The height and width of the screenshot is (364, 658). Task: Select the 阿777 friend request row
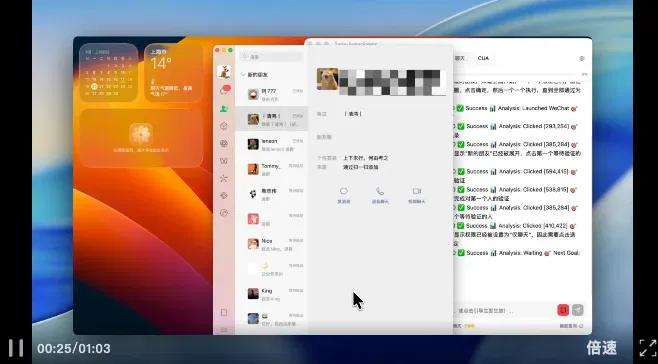tap(272, 94)
